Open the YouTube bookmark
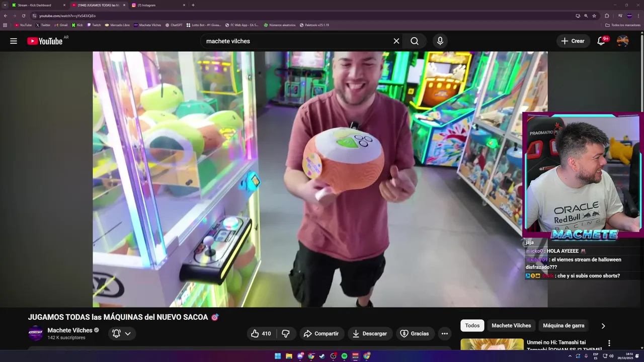Screen dimensions: 644x362 pyautogui.click(x=23, y=25)
